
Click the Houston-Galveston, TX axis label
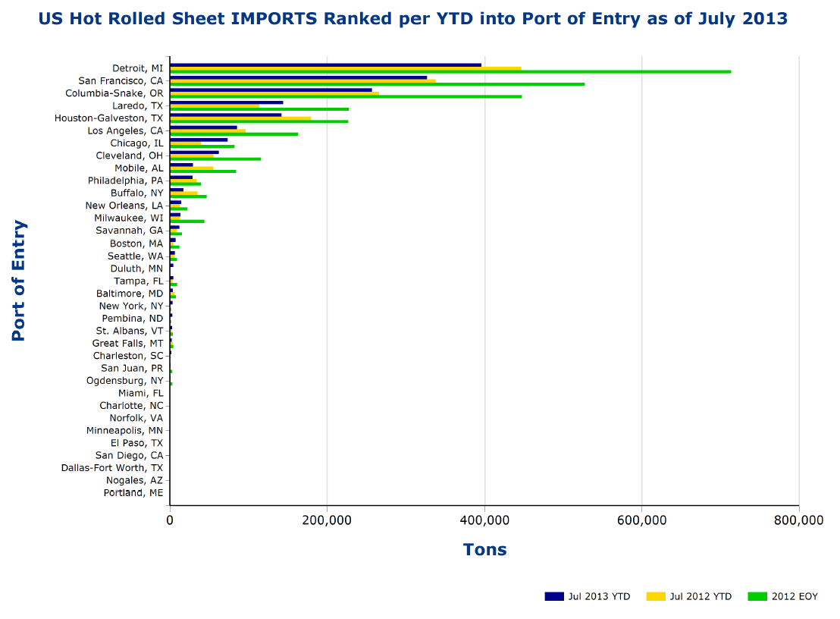click(x=108, y=118)
